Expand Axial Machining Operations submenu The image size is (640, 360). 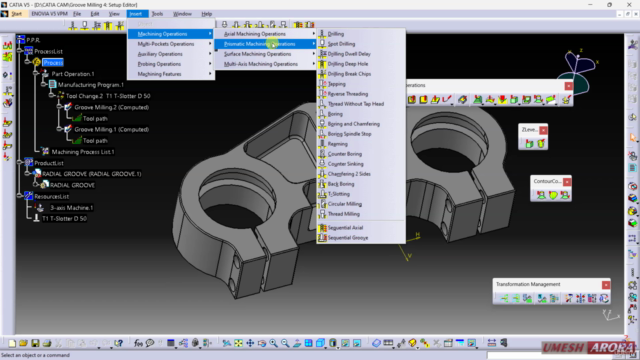(x=266, y=34)
